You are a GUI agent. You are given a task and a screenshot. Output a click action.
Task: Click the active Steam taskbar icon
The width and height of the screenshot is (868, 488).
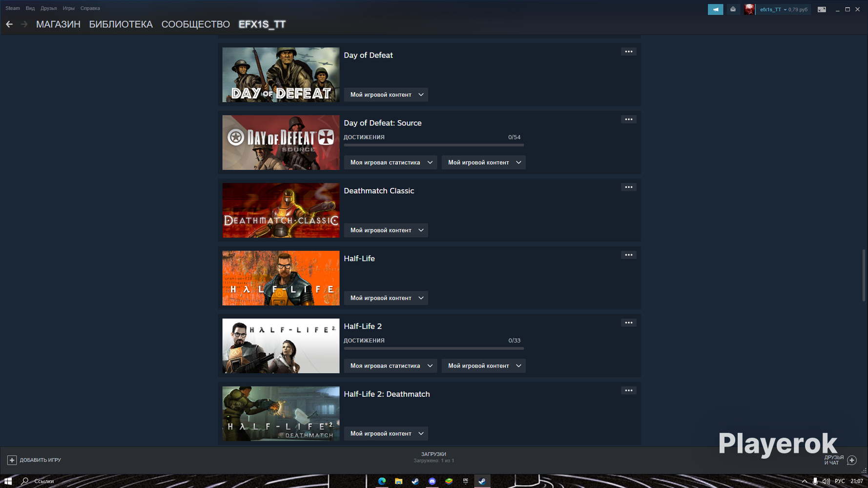[482, 481]
